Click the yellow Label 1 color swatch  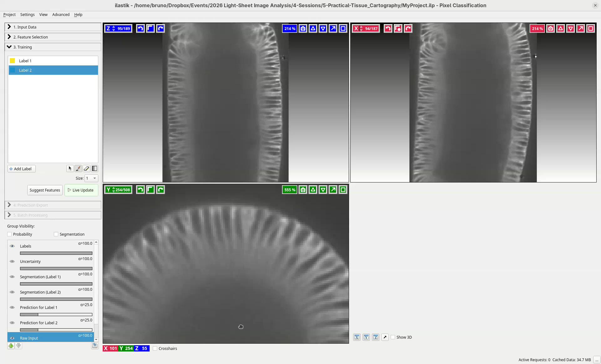click(x=13, y=61)
